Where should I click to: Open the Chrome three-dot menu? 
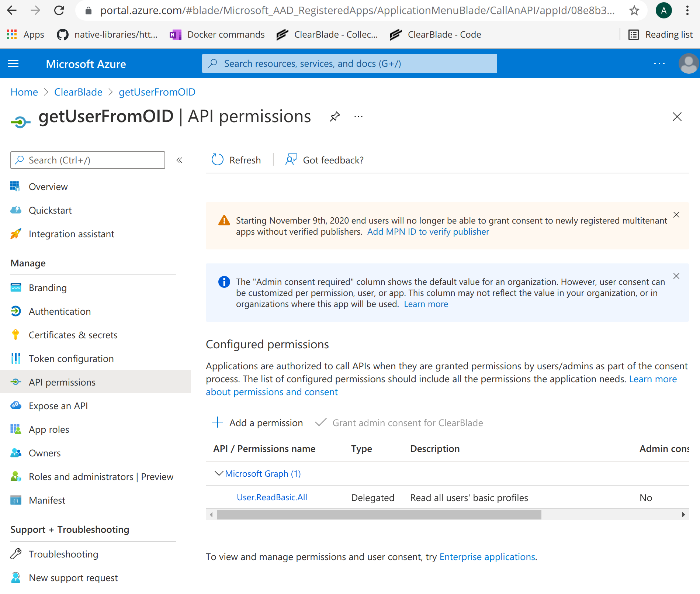click(x=687, y=10)
